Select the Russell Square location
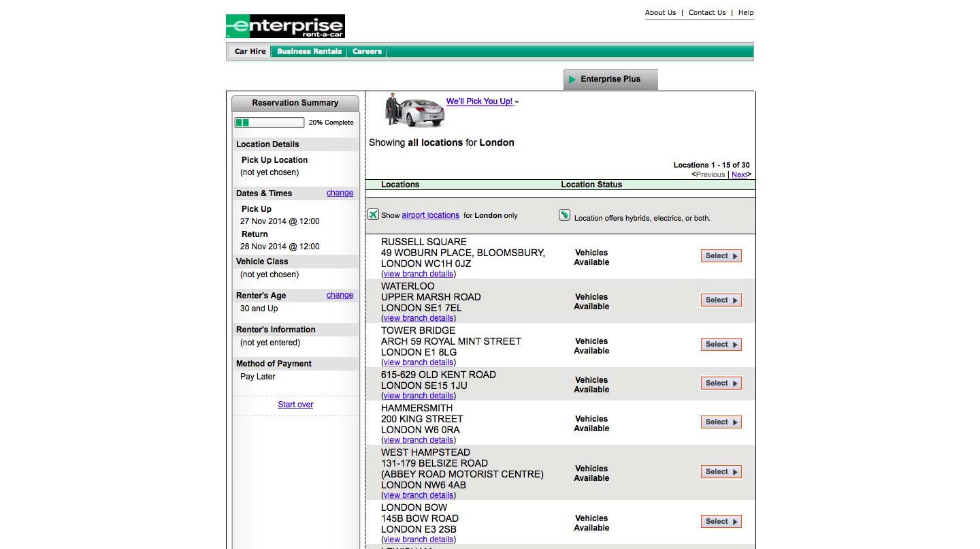This screenshot has width=980, height=549. 721,256
